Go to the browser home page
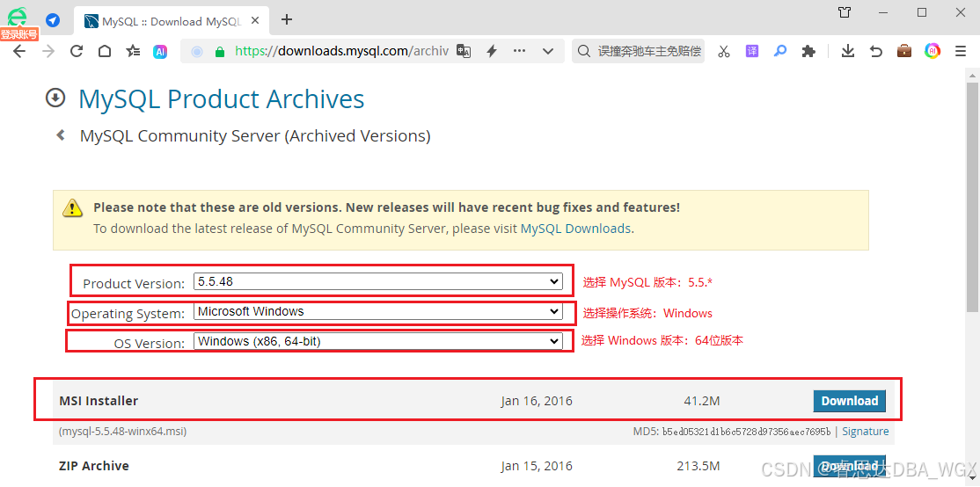This screenshot has width=980, height=487. pos(105,51)
